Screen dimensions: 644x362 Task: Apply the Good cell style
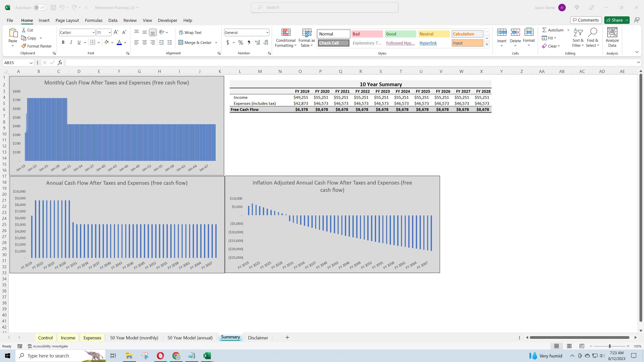pos(400,34)
